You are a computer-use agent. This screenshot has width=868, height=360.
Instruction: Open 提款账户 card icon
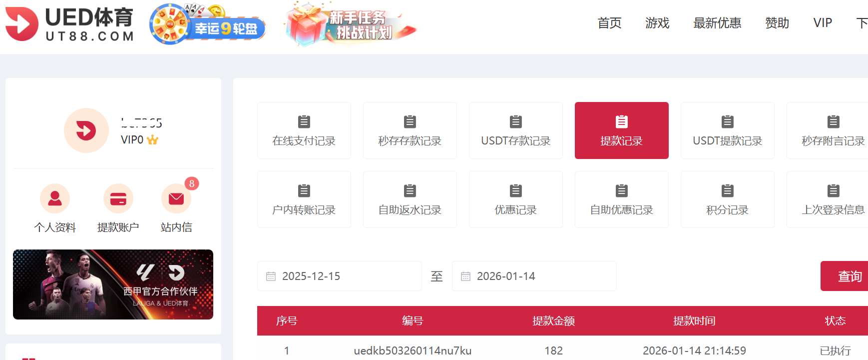point(118,198)
